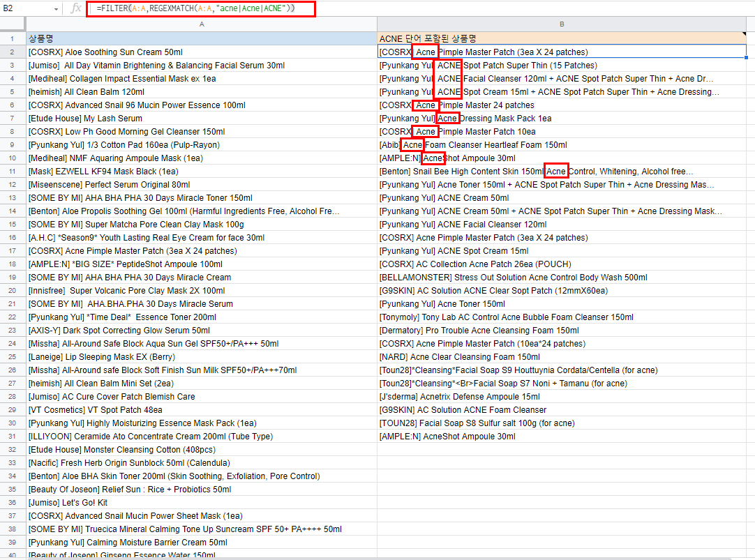Click '[heimish] All Clean Balm 120ml' cell

point(202,92)
